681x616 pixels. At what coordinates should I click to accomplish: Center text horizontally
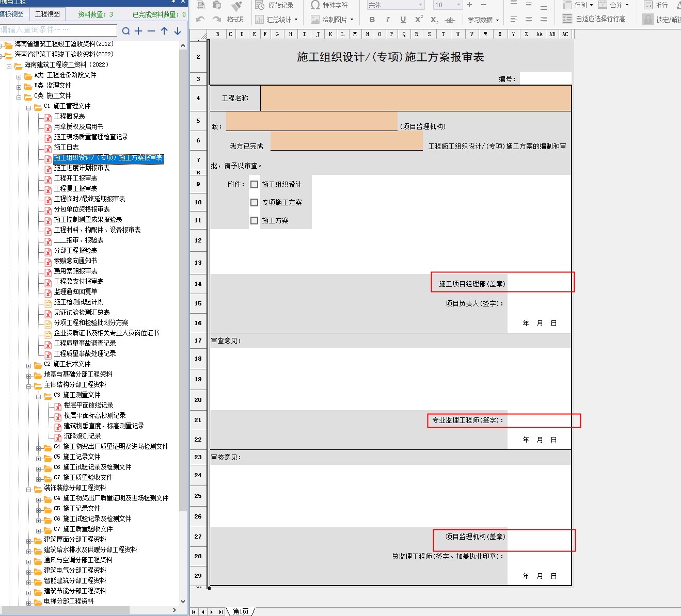coord(529,20)
